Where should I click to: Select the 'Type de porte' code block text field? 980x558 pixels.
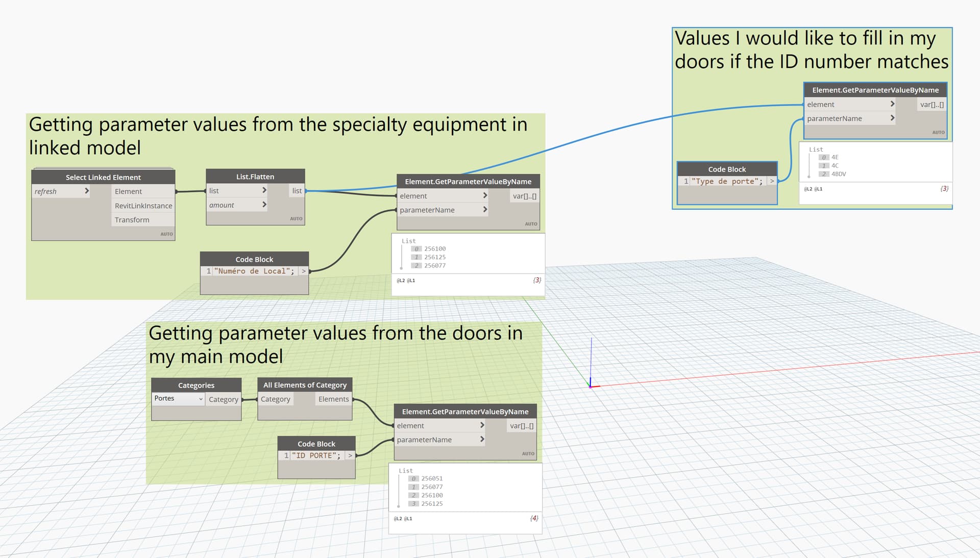[728, 181]
